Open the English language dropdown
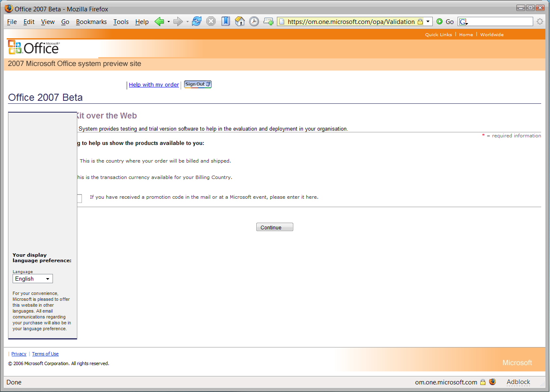550x392 pixels. coord(33,279)
